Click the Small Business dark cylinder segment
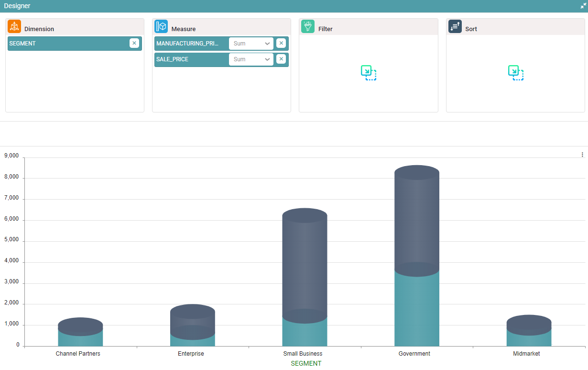 coord(305,263)
